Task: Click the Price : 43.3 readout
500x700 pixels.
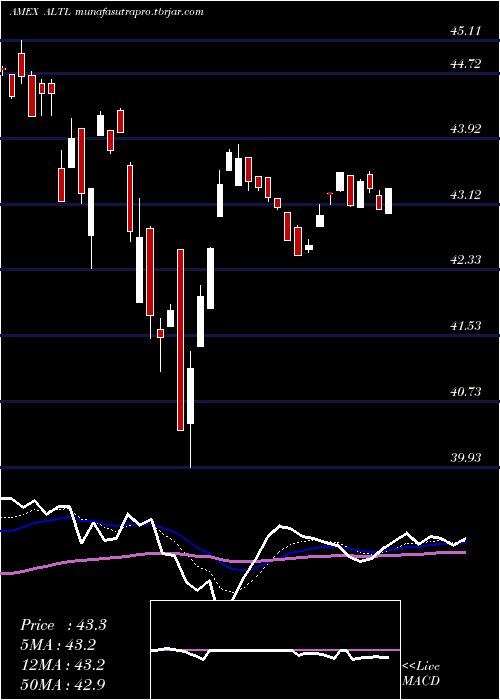Action: pyautogui.click(x=63, y=625)
